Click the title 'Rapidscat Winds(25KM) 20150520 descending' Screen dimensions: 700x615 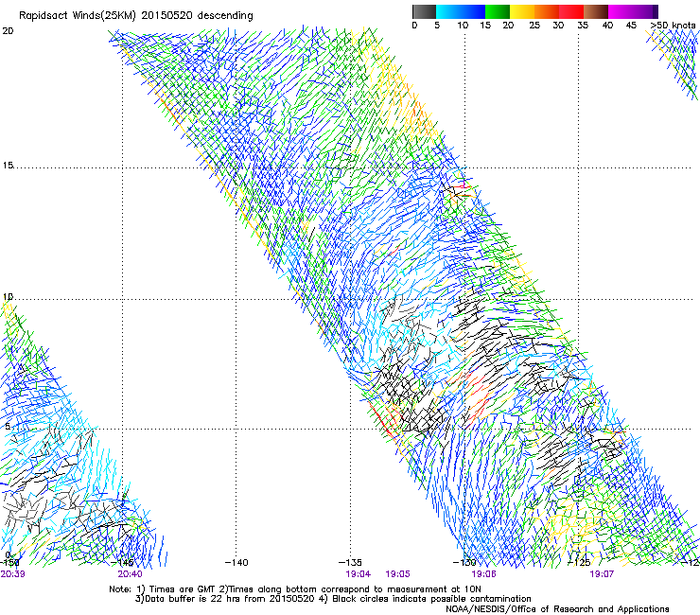point(135,16)
